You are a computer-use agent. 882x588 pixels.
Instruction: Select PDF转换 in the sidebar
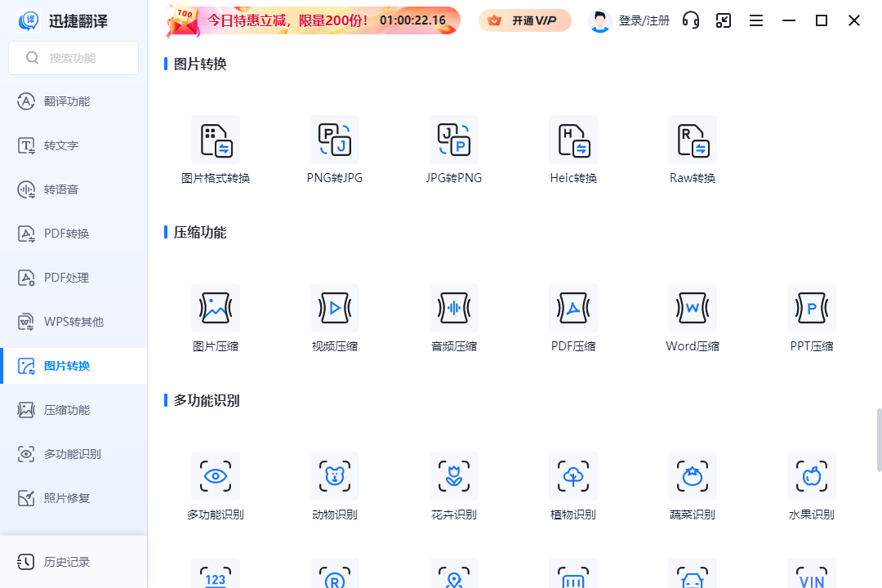73,234
